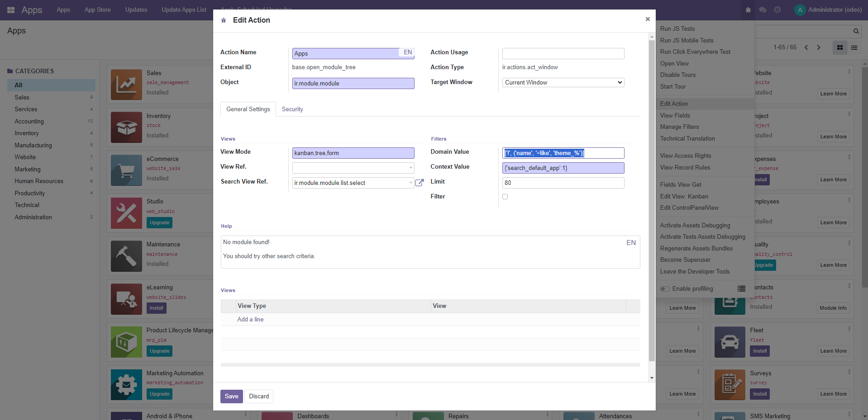Click the Action Name input field
Viewport: 868px width, 420px height.
pos(353,53)
